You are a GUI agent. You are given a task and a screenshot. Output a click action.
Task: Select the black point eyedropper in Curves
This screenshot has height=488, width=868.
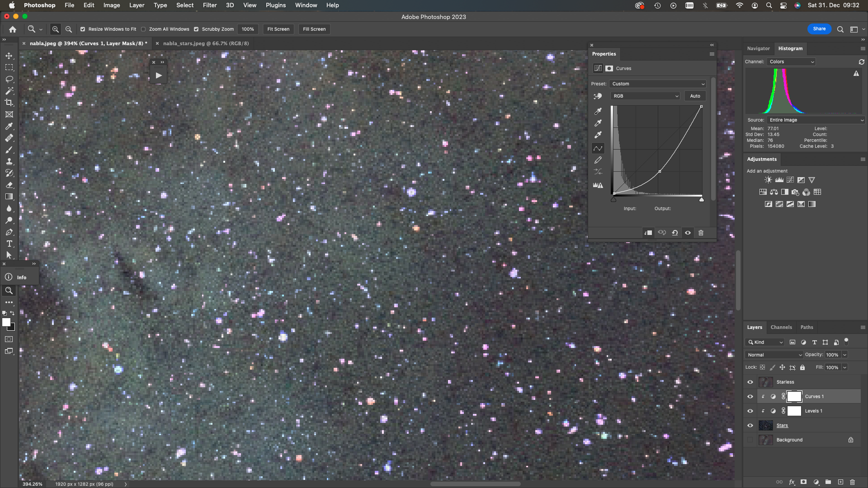click(598, 111)
